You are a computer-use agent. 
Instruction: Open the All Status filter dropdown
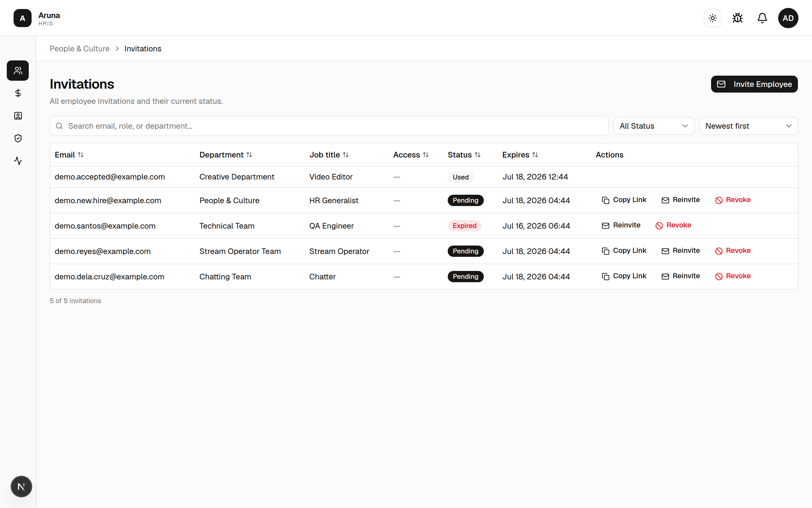coord(654,126)
